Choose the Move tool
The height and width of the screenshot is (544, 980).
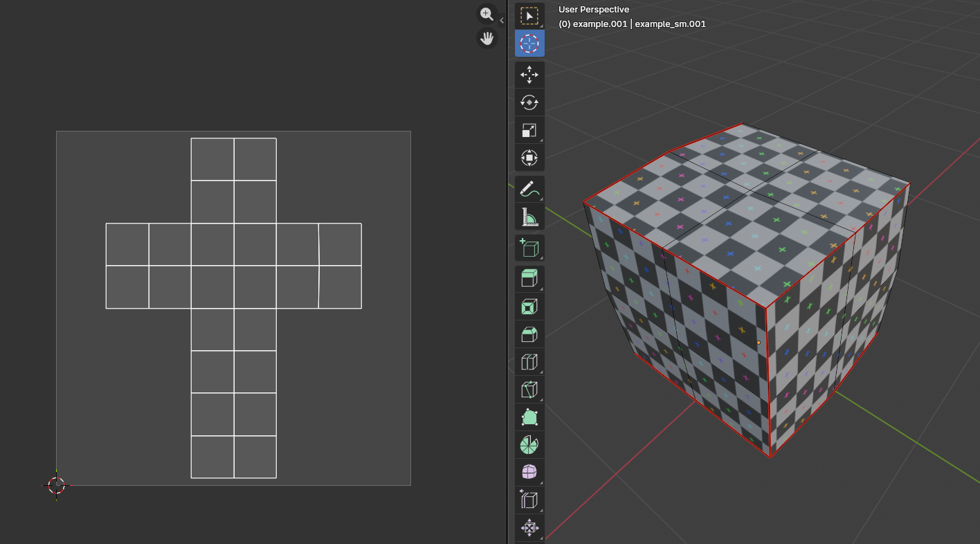(529, 75)
